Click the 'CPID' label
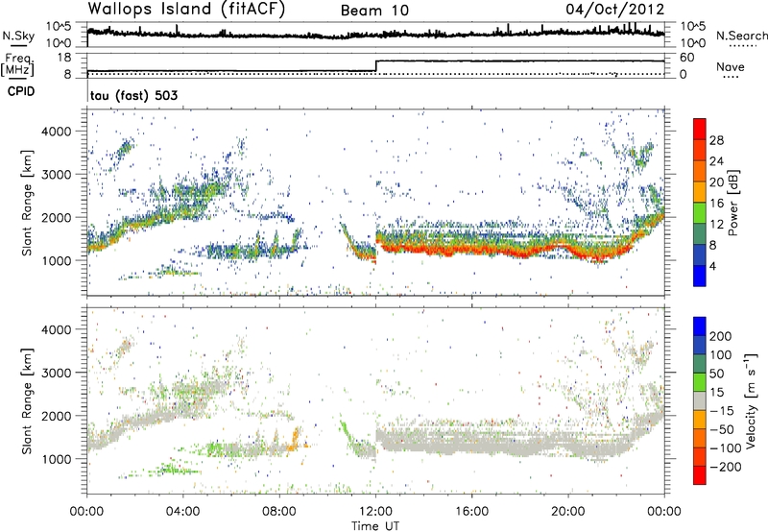The height and width of the screenshot is (532, 768). [x=21, y=91]
